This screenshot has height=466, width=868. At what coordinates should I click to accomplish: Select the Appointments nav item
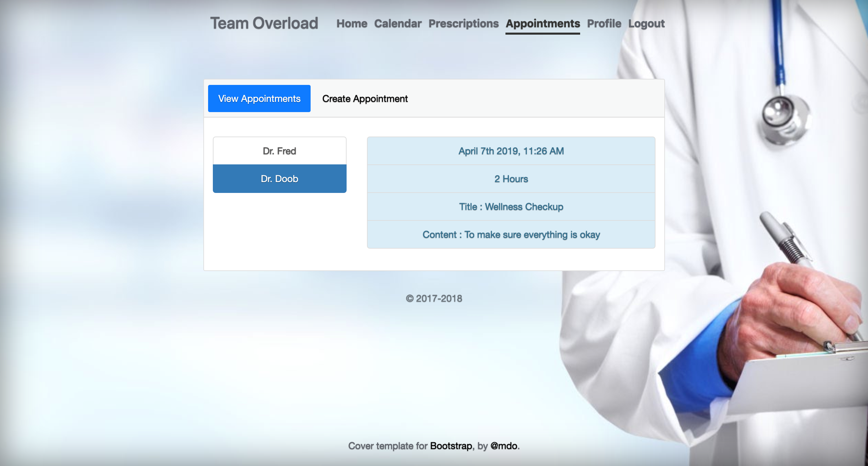pos(542,23)
